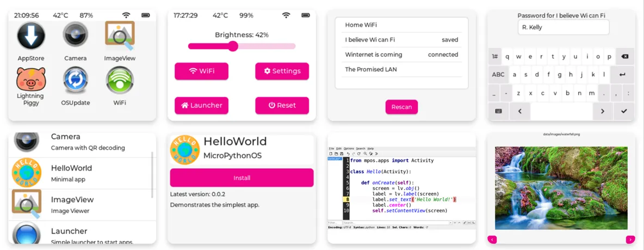Tap the checkmark key to confirm password
Viewport: 644px width, 250px height.
(623, 111)
